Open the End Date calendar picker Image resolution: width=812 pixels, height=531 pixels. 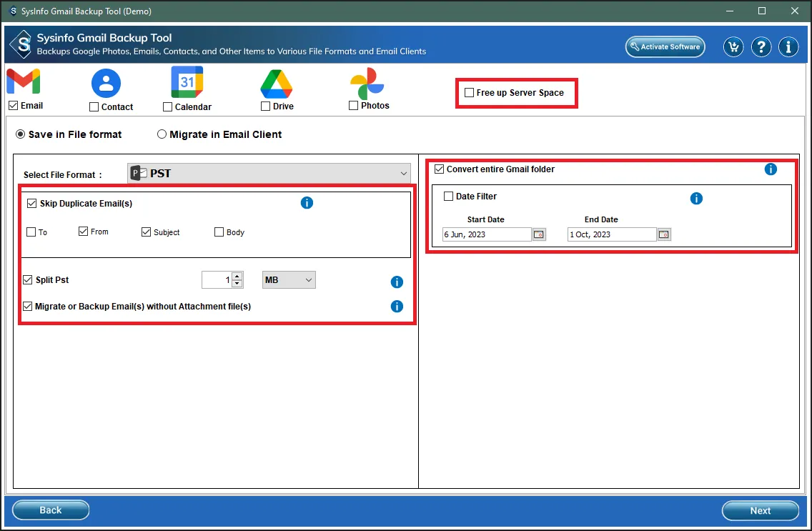(664, 234)
